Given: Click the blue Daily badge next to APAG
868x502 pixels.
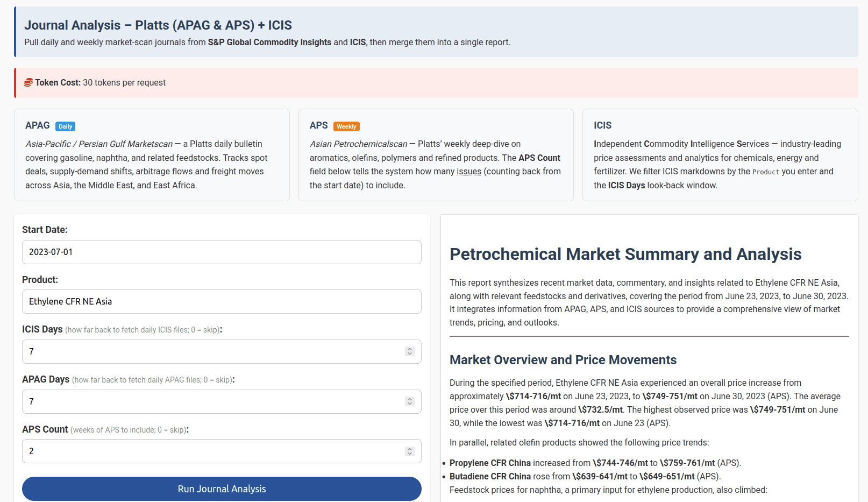Looking at the screenshot, I should tap(65, 126).
